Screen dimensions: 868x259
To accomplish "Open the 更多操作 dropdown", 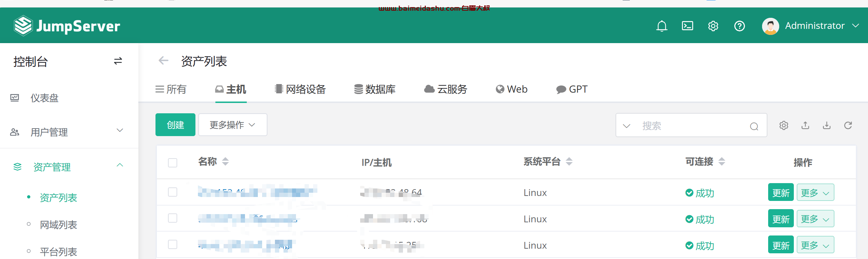I will coord(233,125).
